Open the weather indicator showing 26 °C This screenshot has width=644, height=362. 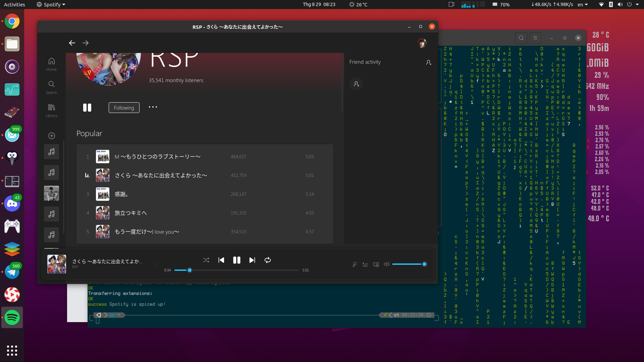[x=358, y=4]
